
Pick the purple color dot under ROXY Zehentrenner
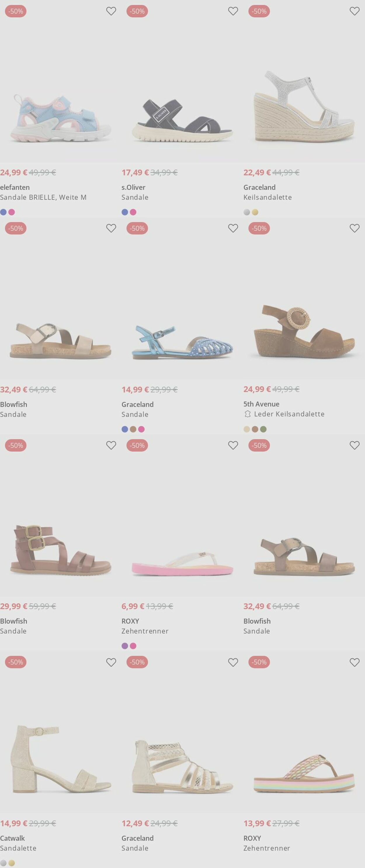coord(124,645)
